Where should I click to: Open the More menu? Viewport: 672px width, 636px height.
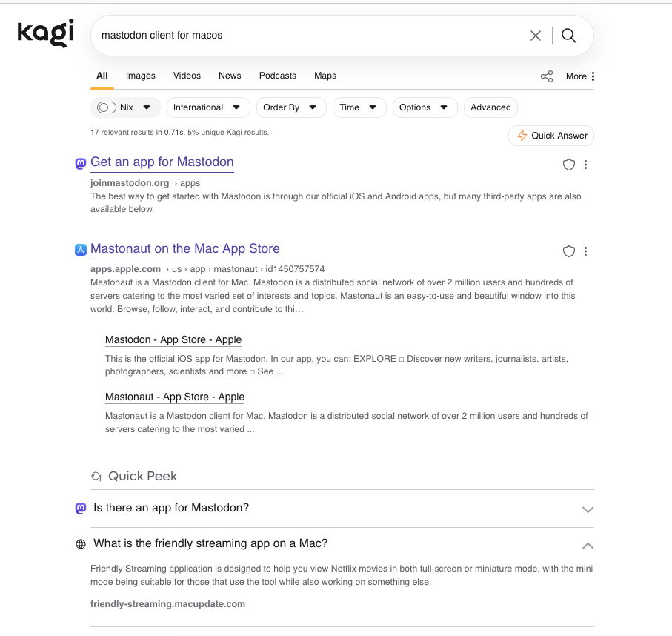pyautogui.click(x=580, y=76)
